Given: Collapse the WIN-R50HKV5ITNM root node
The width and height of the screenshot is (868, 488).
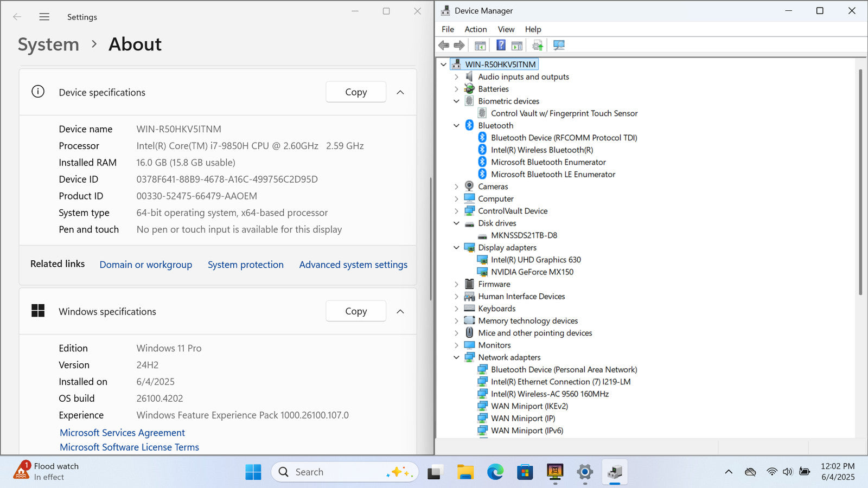Looking at the screenshot, I should [x=443, y=65].
